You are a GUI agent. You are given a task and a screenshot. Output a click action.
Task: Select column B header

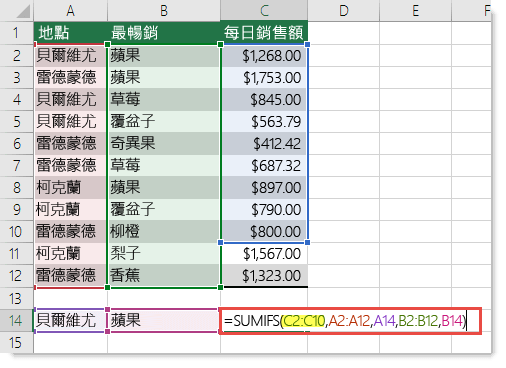coord(164,11)
